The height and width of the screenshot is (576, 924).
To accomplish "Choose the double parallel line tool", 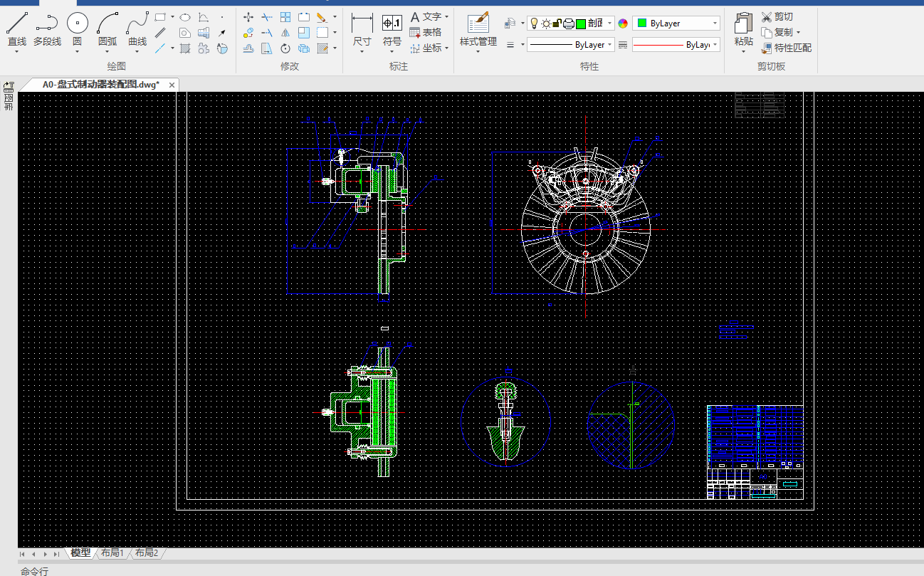I will (x=161, y=33).
